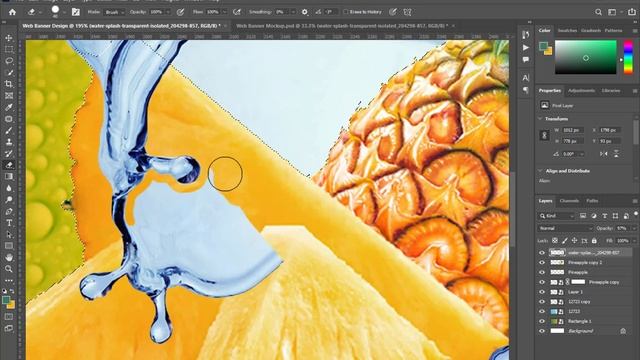The image size is (640, 360).
Task: Select the Zoom tool
Action: point(9,269)
